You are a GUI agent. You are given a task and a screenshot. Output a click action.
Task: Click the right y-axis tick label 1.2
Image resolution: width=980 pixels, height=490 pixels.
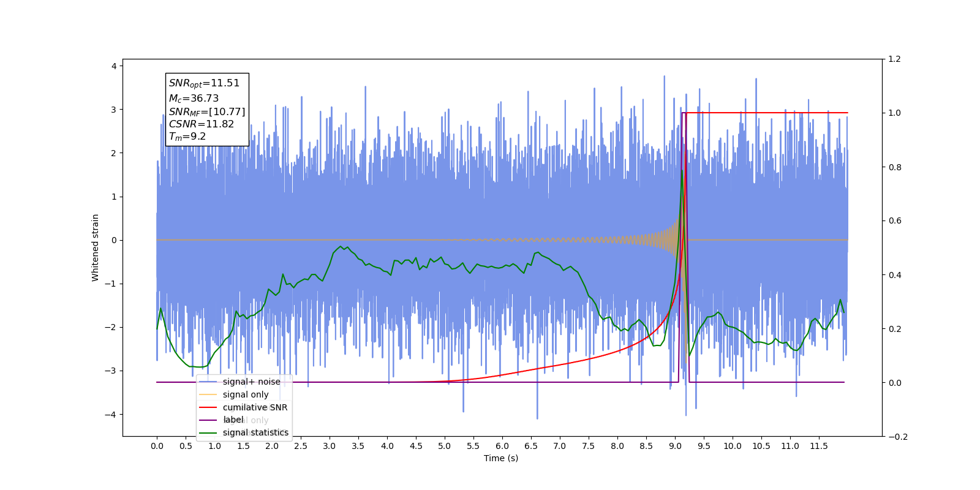[895, 59]
